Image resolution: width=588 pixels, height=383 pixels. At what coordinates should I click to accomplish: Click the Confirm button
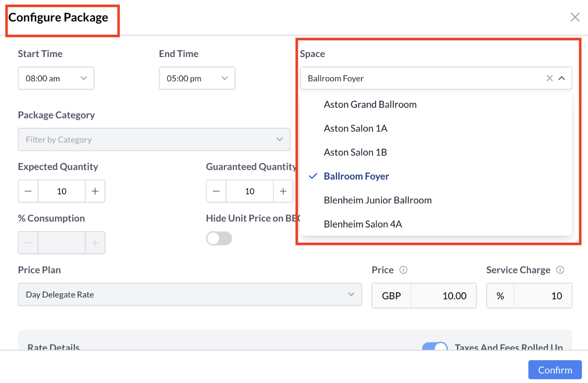(x=555, y=370)
